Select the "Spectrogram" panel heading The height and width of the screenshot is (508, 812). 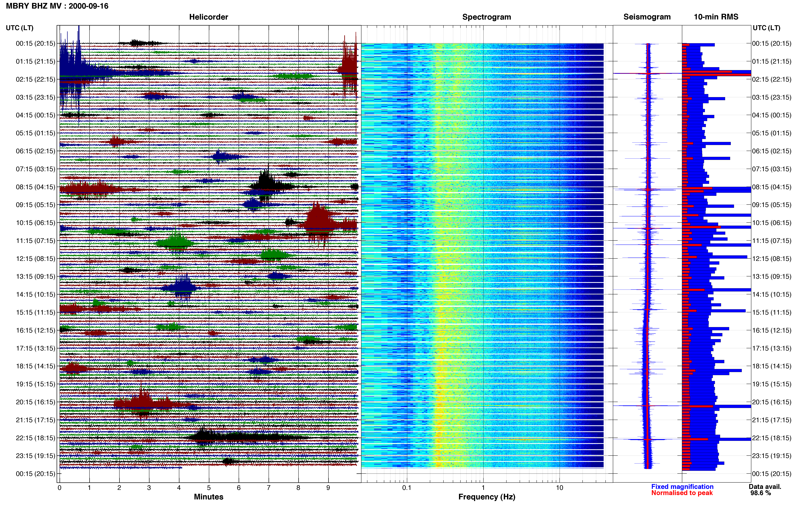[487, 17]
